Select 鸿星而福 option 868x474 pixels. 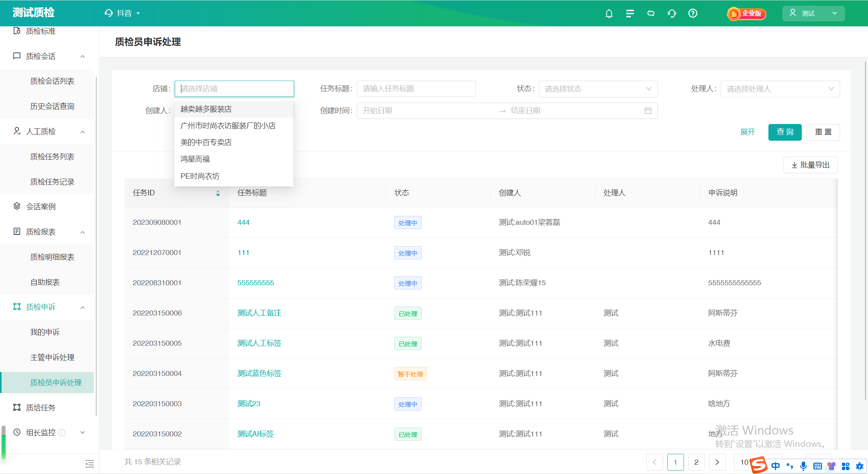234,159
